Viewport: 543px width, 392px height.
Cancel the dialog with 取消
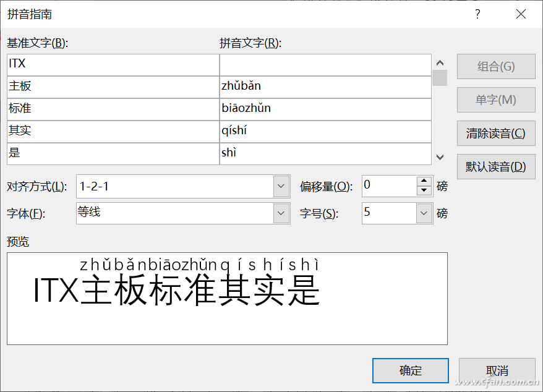(x=497, y=370)
